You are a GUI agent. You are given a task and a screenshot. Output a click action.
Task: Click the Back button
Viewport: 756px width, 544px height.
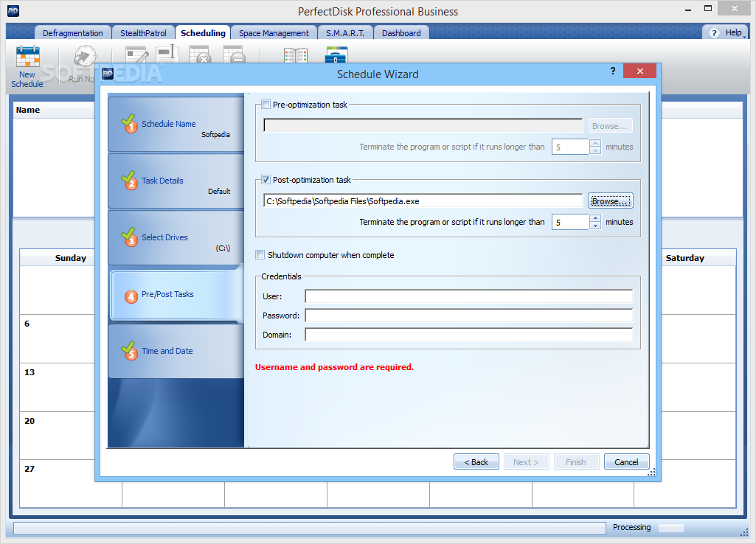[476, 461]
